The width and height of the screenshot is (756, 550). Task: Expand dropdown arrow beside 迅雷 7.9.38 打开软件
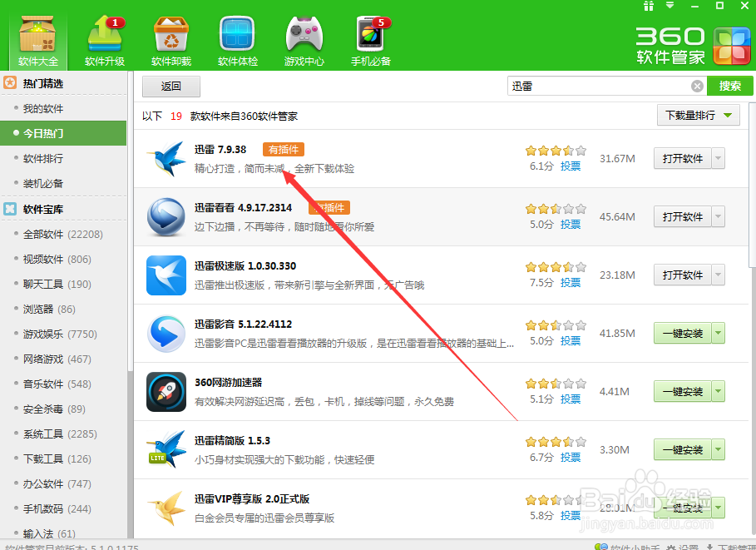(719, 158)
